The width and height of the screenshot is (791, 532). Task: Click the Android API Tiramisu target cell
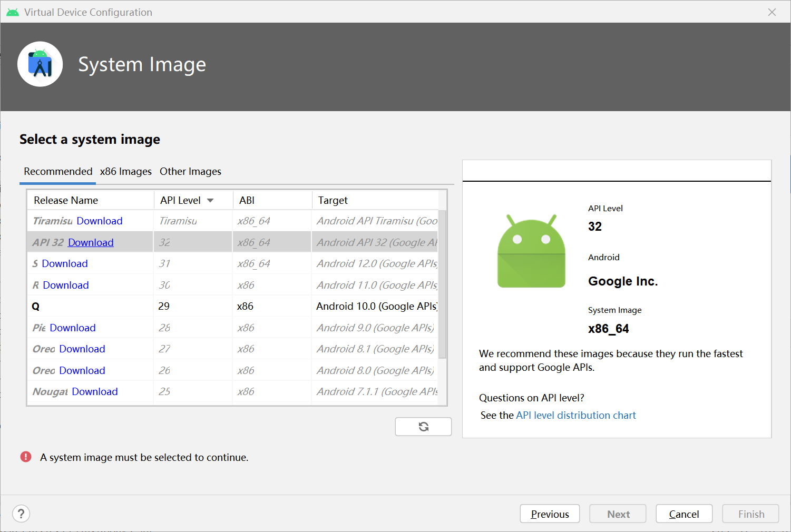(375, 221)
